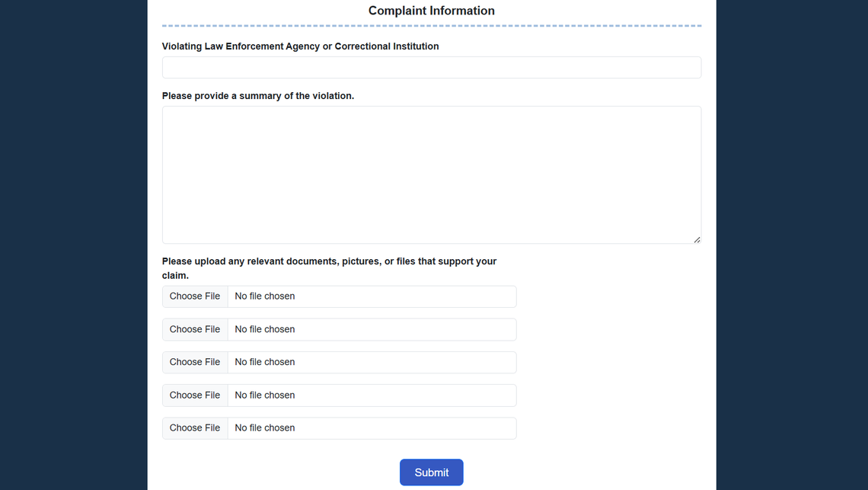868x490 pixels.
Task: Click the textarea resize handle
Action: [x=697, y=240]
